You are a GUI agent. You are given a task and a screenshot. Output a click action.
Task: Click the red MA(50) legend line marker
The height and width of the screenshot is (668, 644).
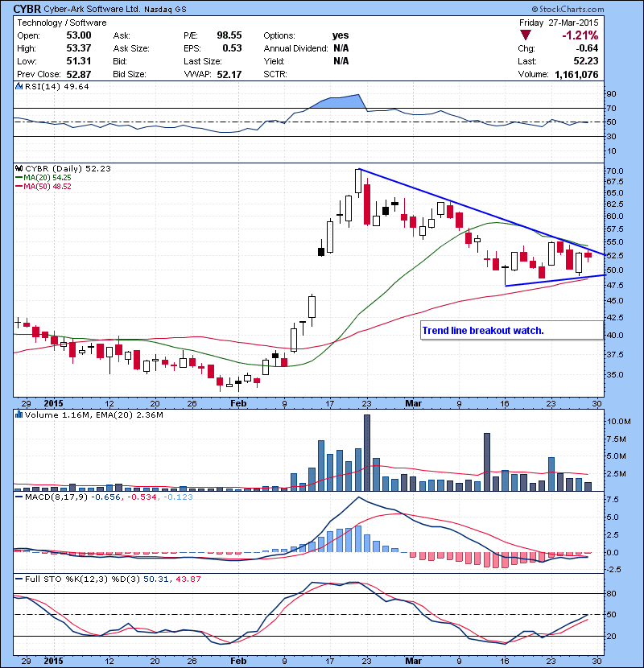19,187
